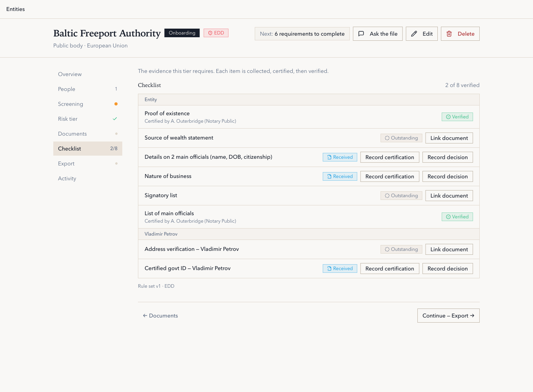Record decision for Certified govt ID – Vladimir Petrov

[x=448, y=269]
